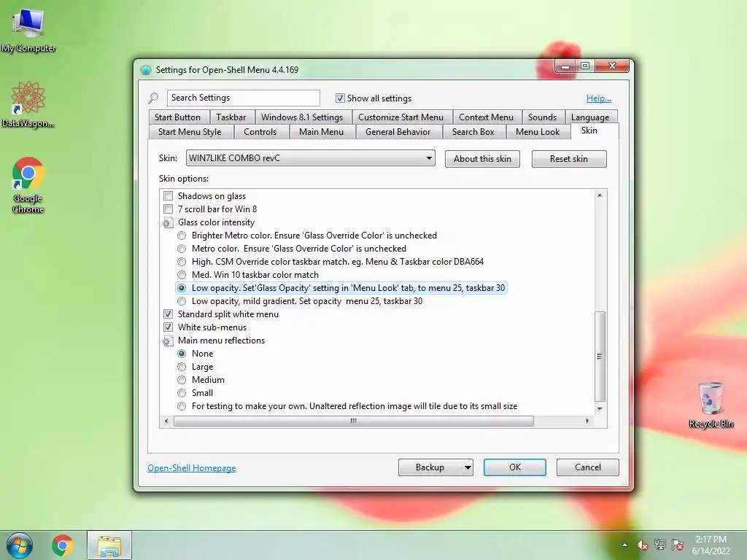The width and height of the screenshot is (747, 560).
Task: Switch to the Language tab
Action: 590,117
